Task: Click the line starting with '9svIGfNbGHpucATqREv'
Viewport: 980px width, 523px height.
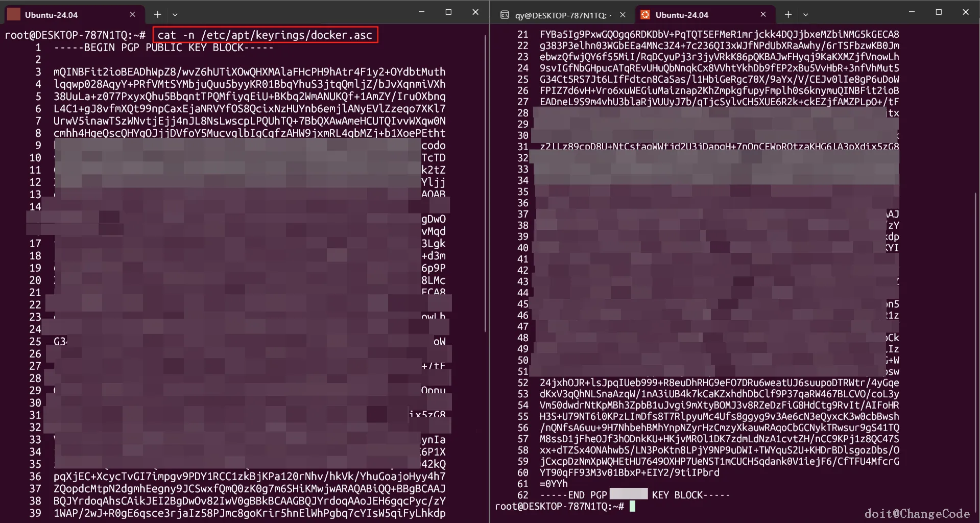Action: point(719,68)
